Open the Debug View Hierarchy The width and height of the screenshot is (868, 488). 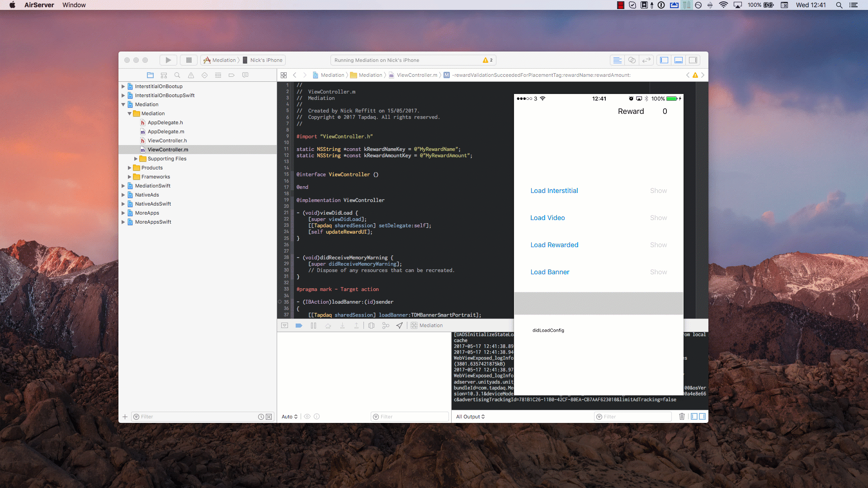[371, 325]
